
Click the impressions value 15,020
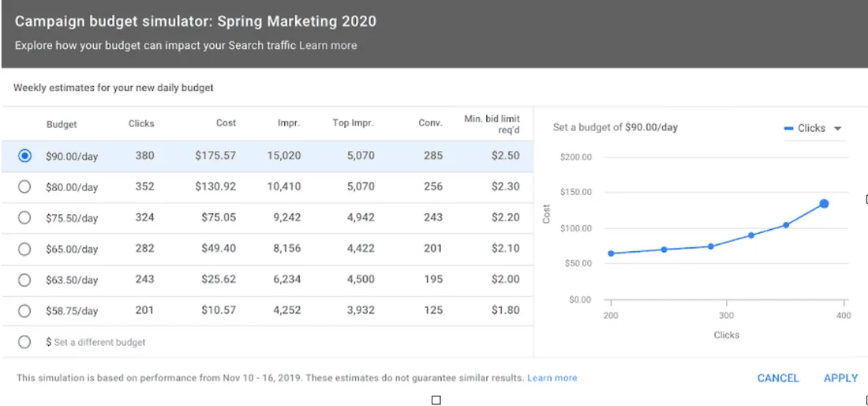(x=284, y=156)
